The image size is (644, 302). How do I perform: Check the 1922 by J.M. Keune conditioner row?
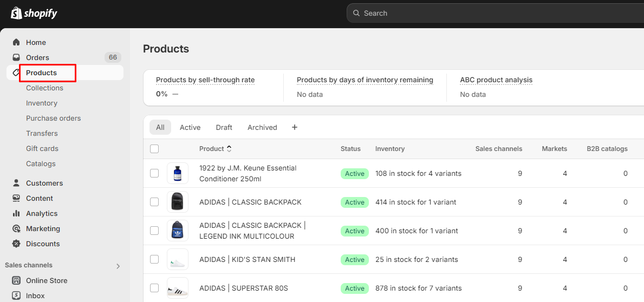154,173
